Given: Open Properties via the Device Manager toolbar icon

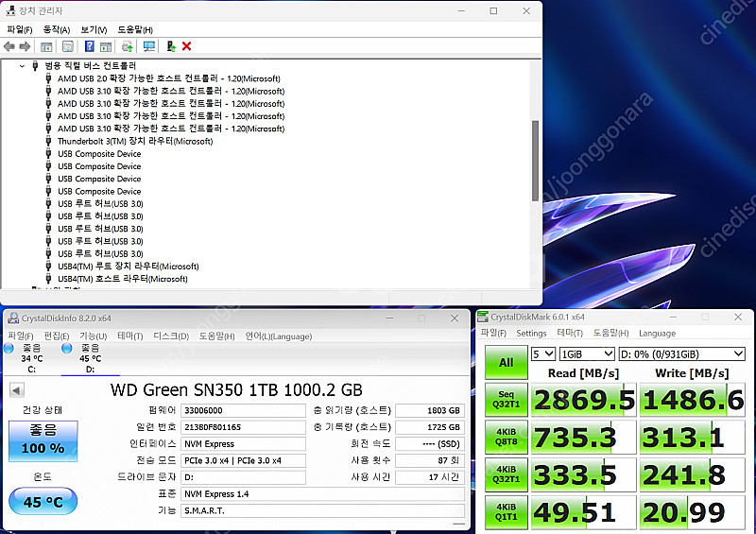Looking at the screenshot, I should pyautogui.click(x=68, y=46).
